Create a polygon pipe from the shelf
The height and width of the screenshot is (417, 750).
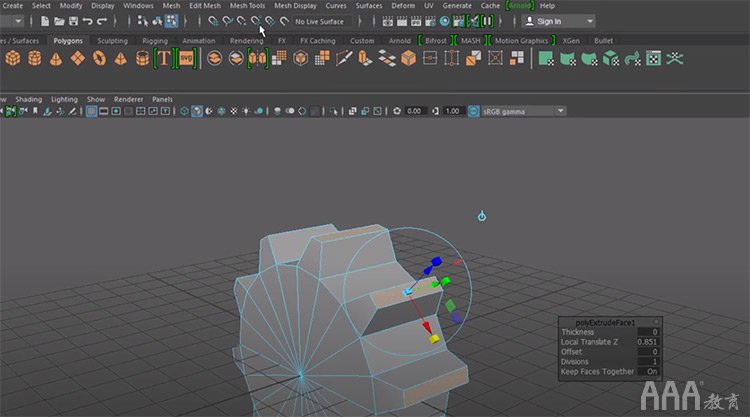pos(142,58)
